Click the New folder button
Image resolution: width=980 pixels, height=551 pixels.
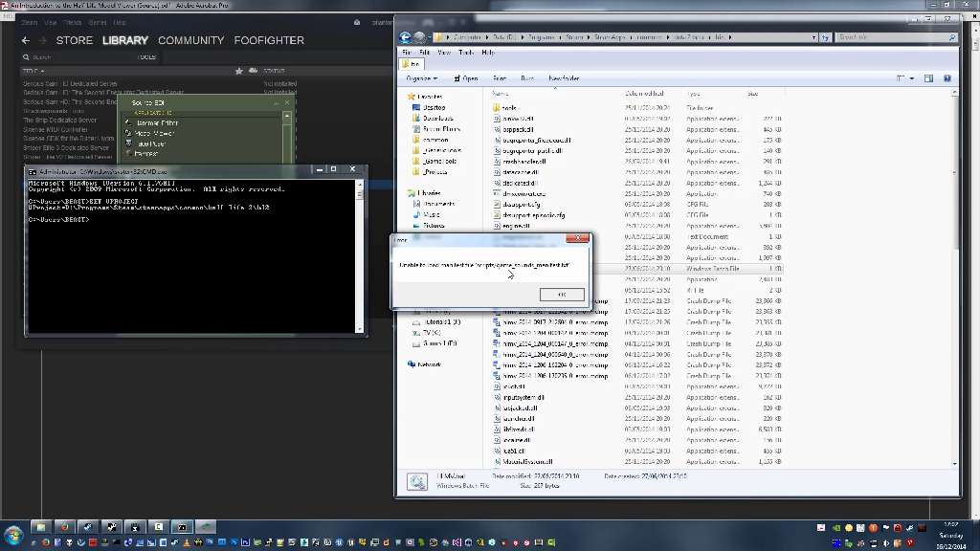coord(563,78)
